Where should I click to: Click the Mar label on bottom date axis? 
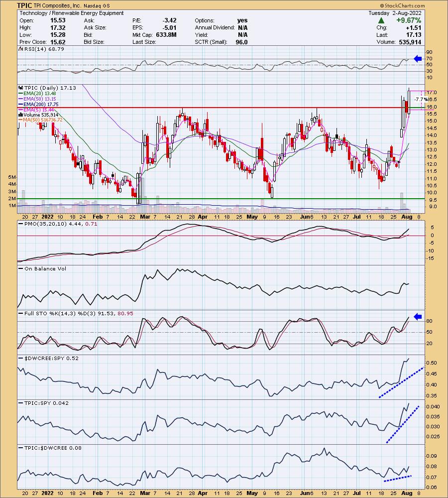click(x=145, y=493)
